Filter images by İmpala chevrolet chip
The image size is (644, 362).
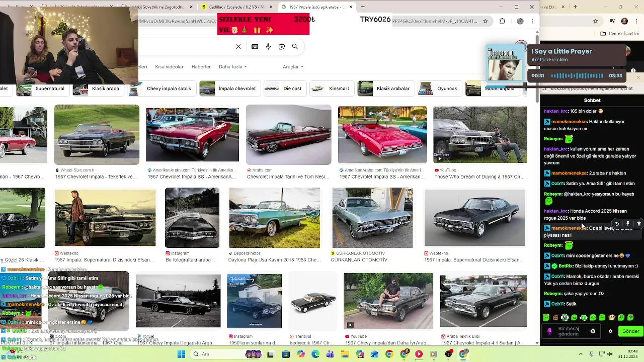pyautogui.click(x=229, y=88)
